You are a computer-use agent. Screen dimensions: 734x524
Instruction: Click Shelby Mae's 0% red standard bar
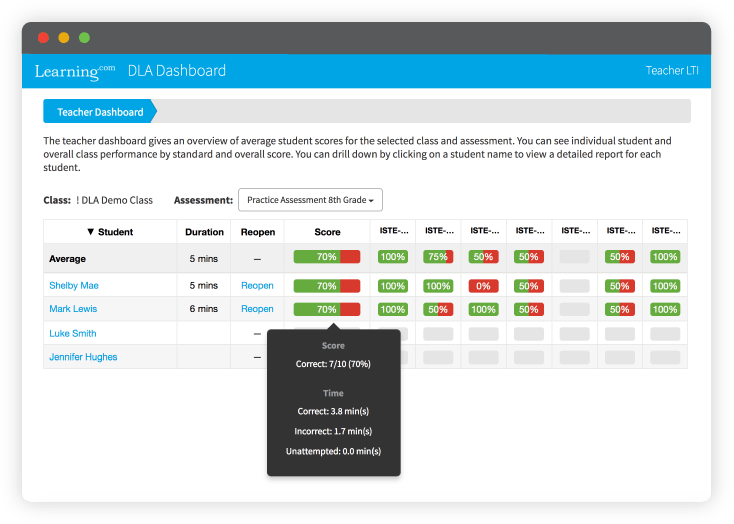click(483, 286)
